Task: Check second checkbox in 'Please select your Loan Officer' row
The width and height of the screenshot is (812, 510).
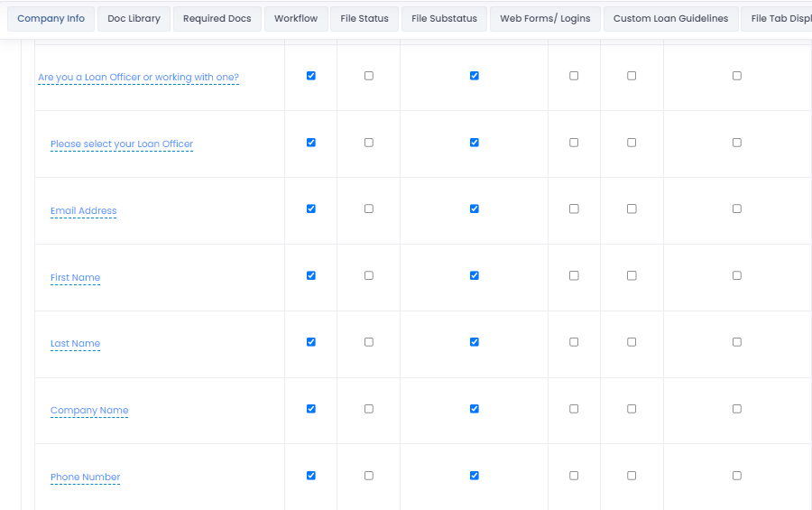Action: (369, 143)
